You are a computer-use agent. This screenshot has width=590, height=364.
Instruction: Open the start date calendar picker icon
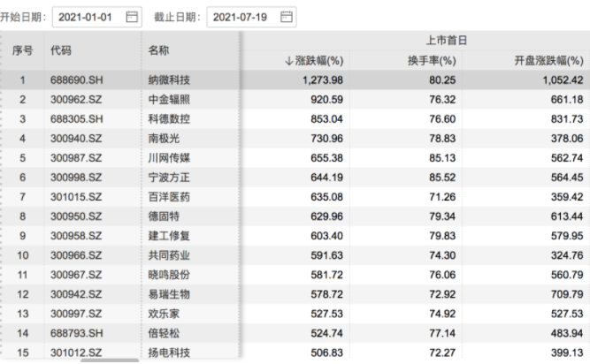click(x=132, y=17)
